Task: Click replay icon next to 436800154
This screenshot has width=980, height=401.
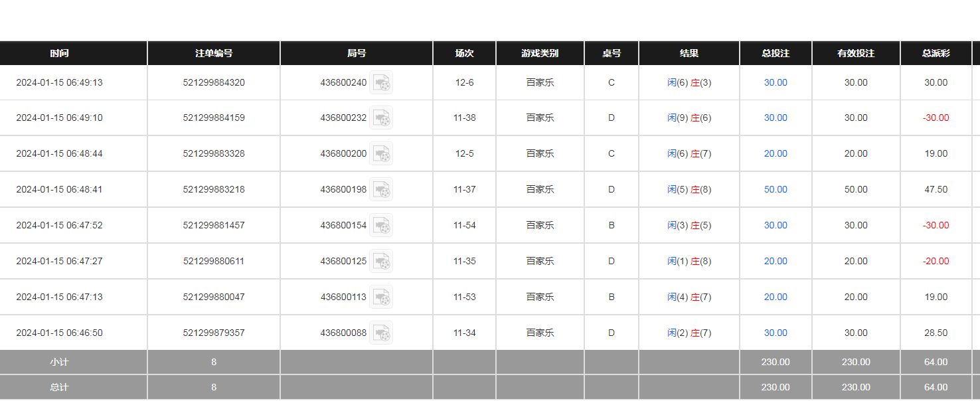Action: pyautogui.click(x=381, y=226)
